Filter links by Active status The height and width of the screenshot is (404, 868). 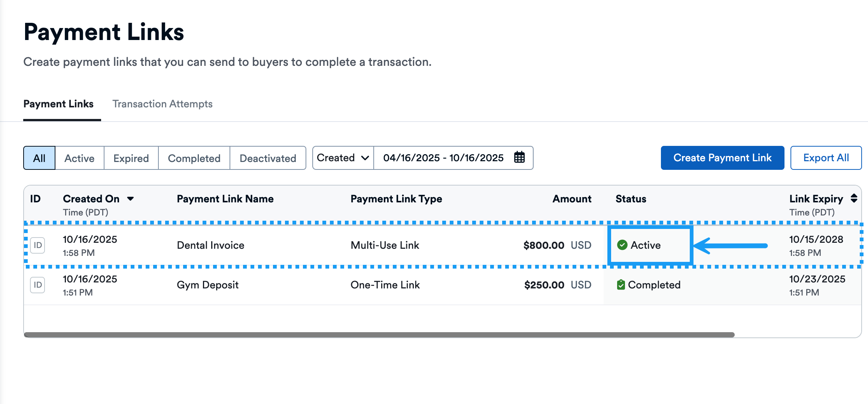(79, 158)
